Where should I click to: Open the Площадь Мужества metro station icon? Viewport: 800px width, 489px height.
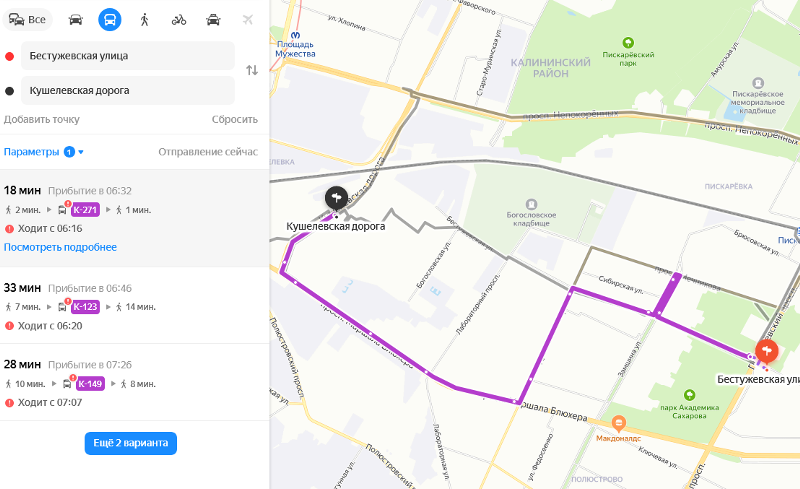point(295,35)
